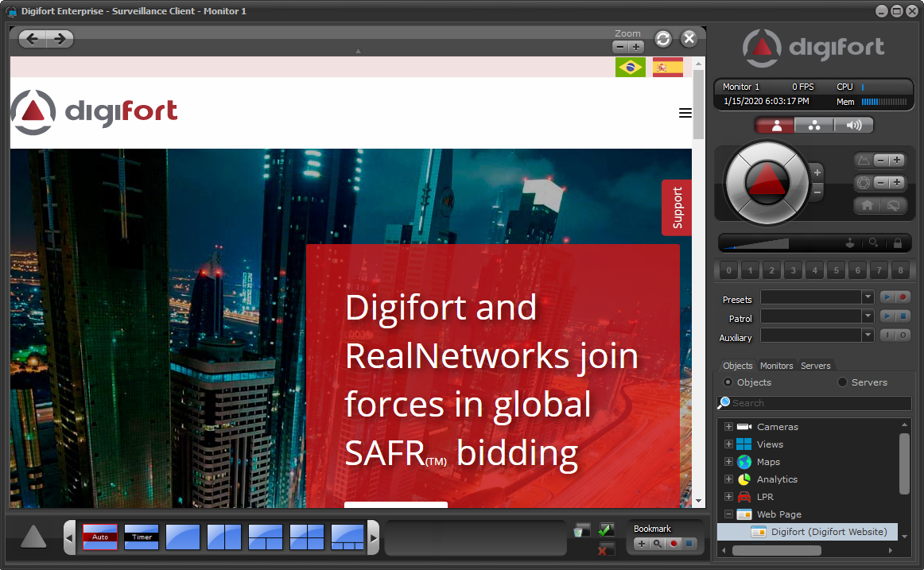Refresh the web page view

coord(663,39)
